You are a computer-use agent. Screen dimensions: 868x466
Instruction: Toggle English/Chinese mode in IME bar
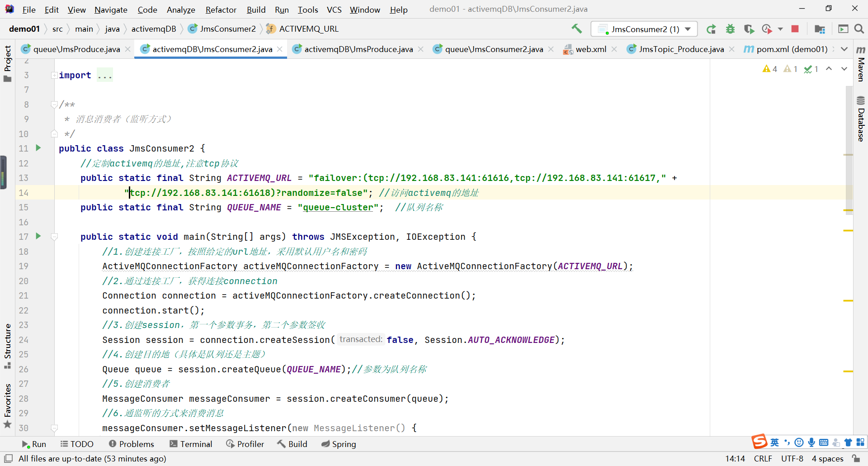[774, 442]
